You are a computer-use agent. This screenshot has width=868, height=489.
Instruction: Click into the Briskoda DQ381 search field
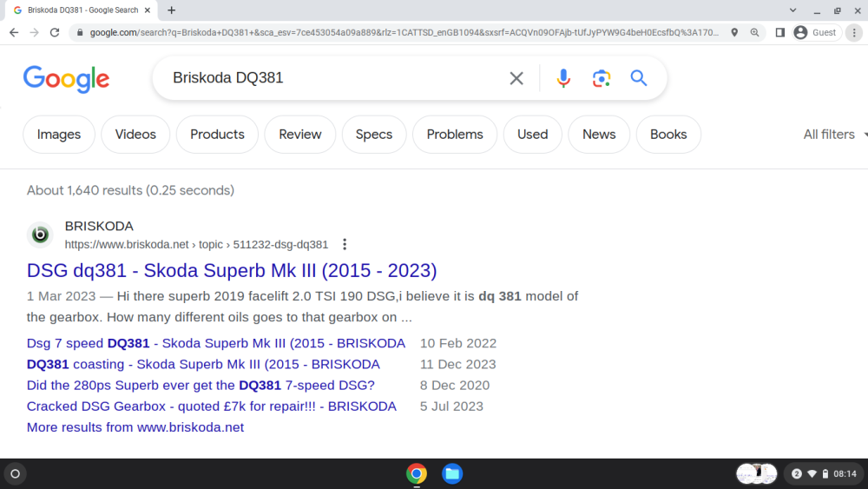(332, 77)
